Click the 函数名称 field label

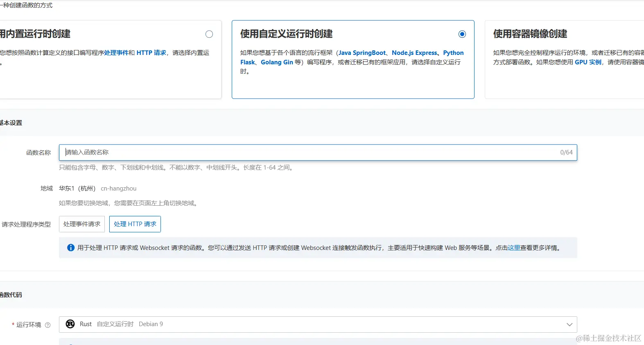[x=38, y=152]
